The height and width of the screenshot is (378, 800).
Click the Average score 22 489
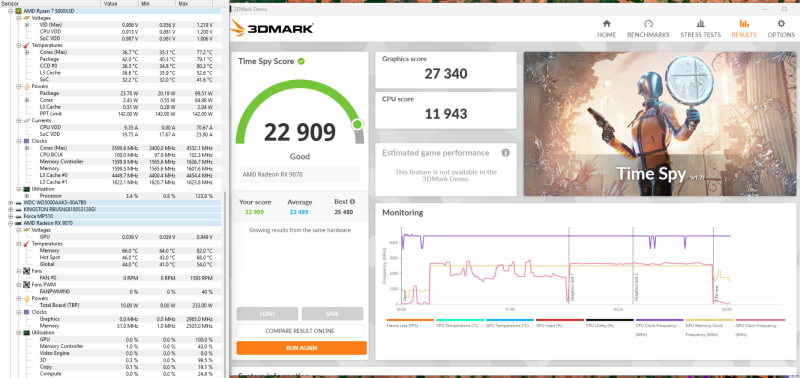299,212
